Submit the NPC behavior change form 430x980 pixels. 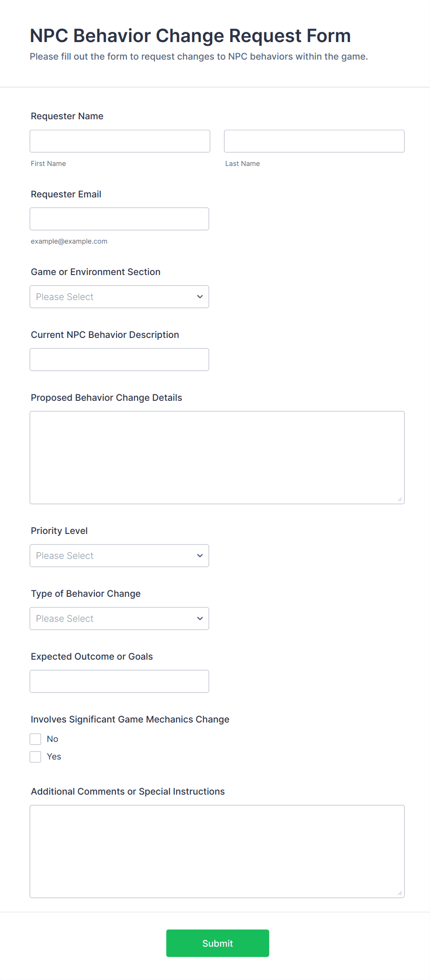pos(217,943)
